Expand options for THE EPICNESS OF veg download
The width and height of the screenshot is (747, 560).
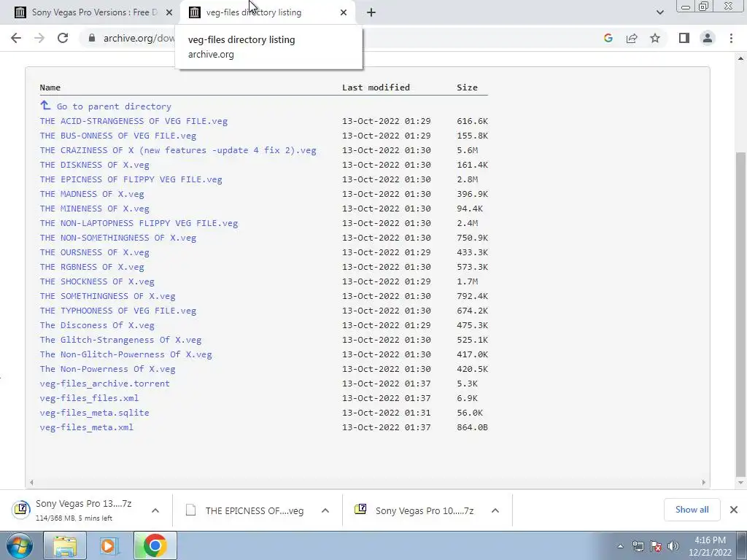coord(325,510)
